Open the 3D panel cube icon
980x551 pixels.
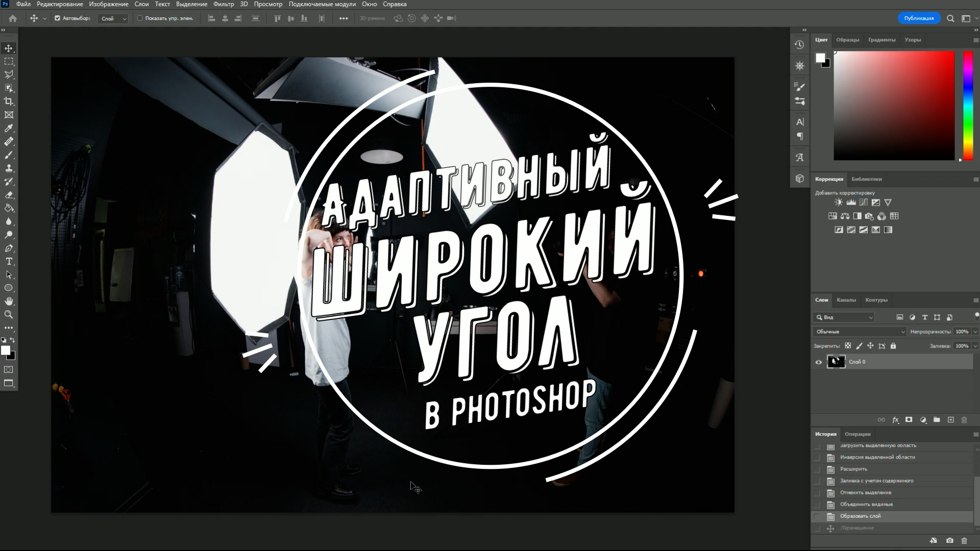(x=800, y=179)
